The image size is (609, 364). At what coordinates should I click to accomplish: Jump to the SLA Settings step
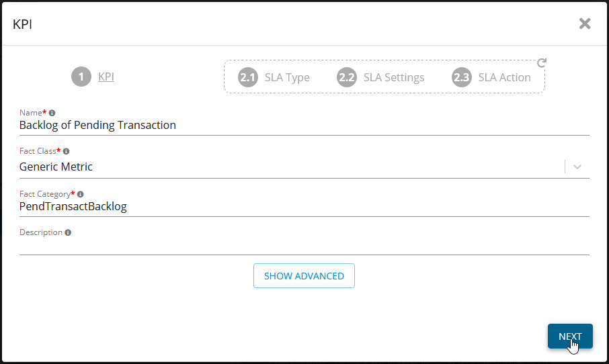(394, 77)
